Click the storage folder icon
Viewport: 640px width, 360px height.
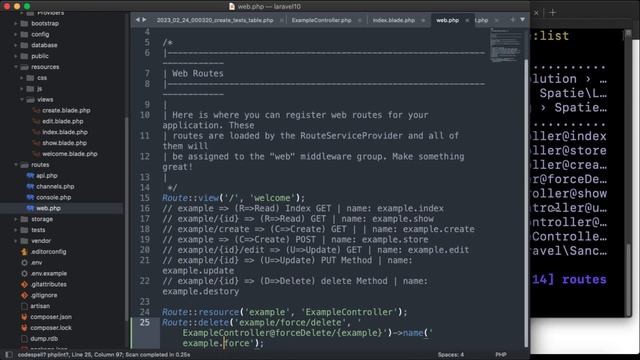24,219
